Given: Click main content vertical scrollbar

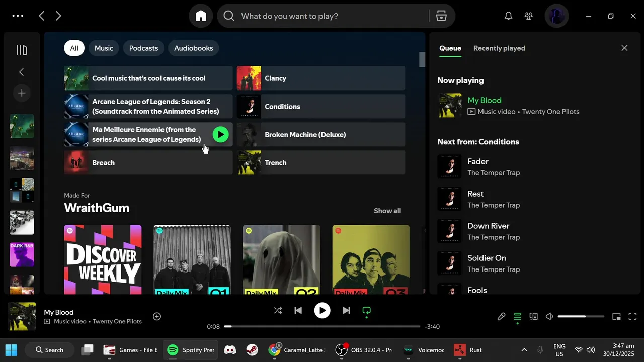Looking at the screenshot, I should (x=422, y=59).
